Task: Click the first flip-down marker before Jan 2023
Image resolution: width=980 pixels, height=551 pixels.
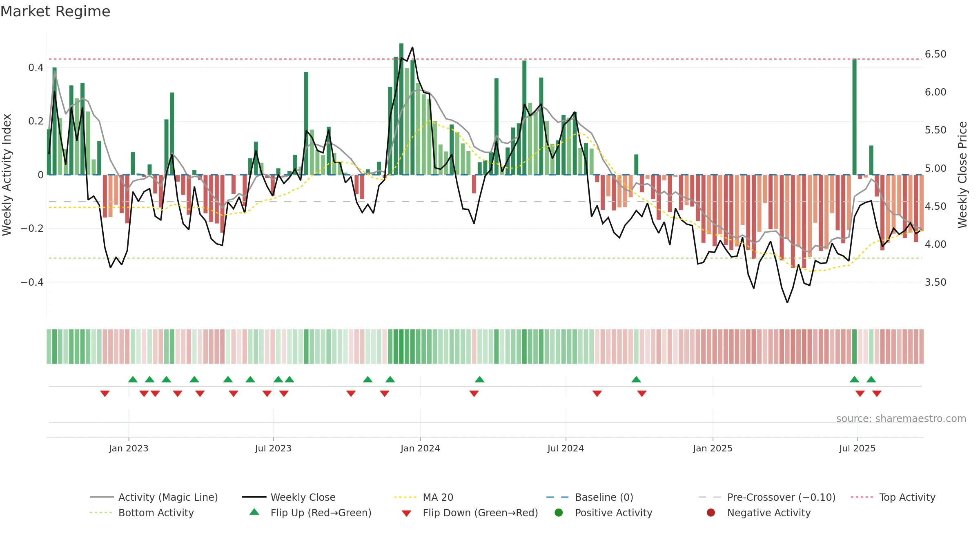Action: [105, 393]
